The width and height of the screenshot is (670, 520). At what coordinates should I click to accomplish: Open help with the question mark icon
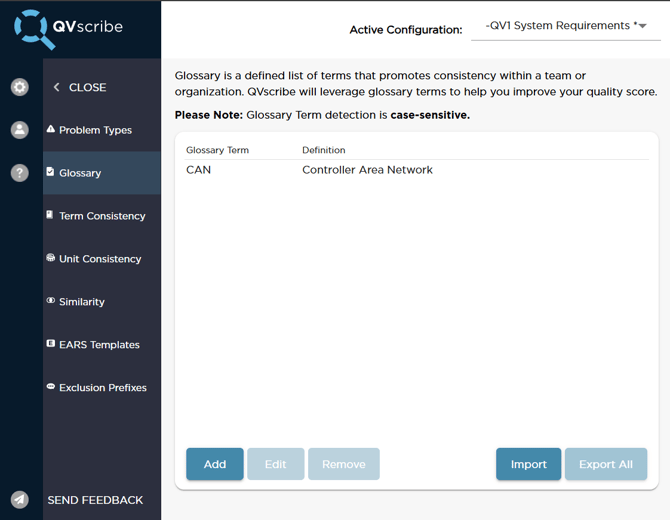click(x=20, y=173)
